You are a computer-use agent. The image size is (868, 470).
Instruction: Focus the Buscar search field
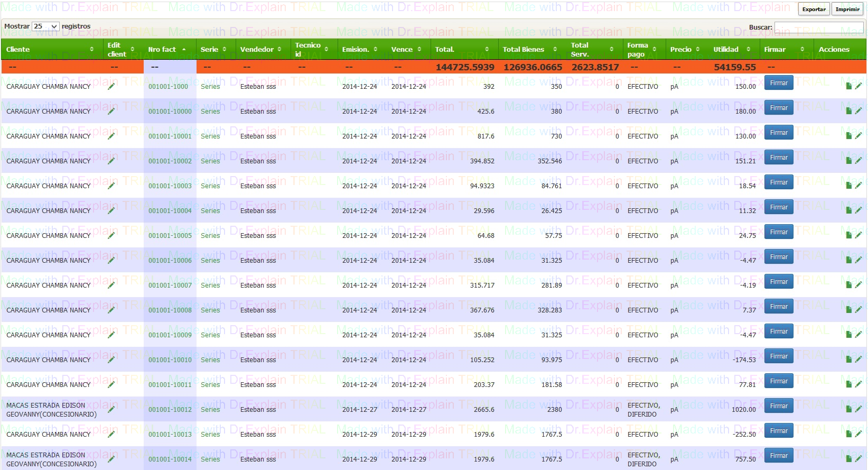click(818, 27)
